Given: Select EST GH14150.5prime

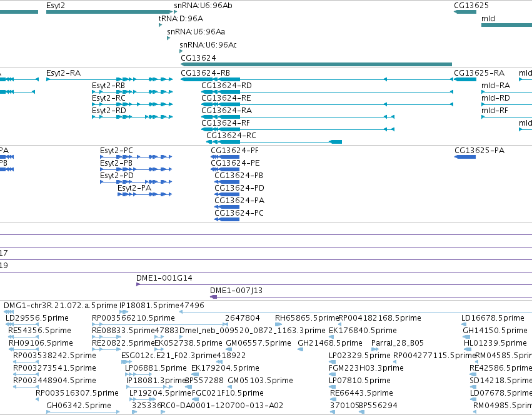Looking at the screenshot, I should [x=495, y=331].
